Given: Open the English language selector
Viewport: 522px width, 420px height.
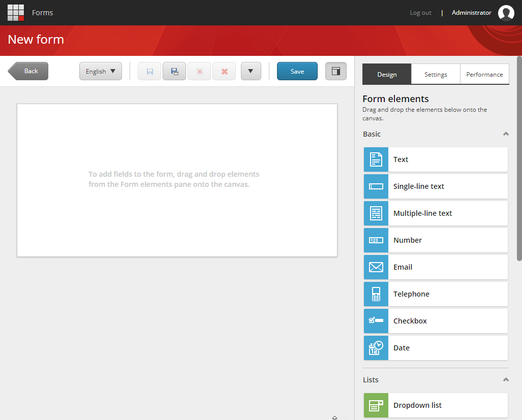Looking at the screenshot, I should (100, 71).
